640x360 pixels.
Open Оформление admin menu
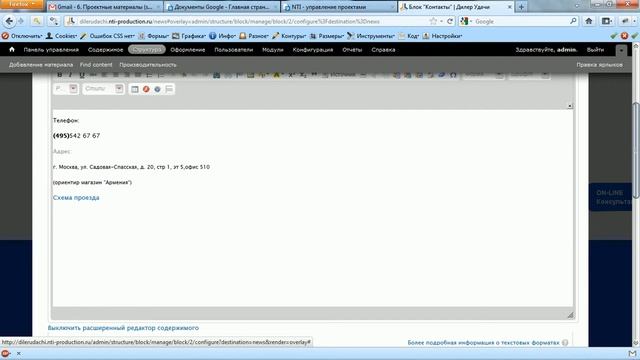(188, 50)
